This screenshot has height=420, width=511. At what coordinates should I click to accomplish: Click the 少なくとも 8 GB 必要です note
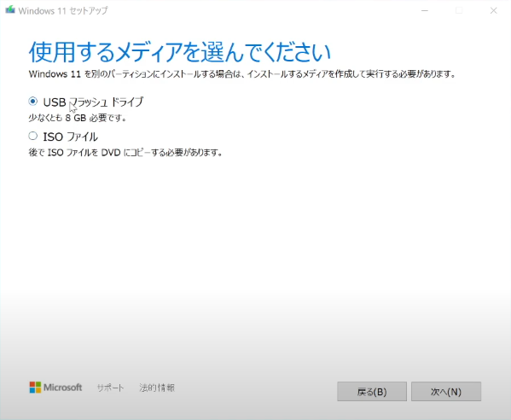point(78,118)
